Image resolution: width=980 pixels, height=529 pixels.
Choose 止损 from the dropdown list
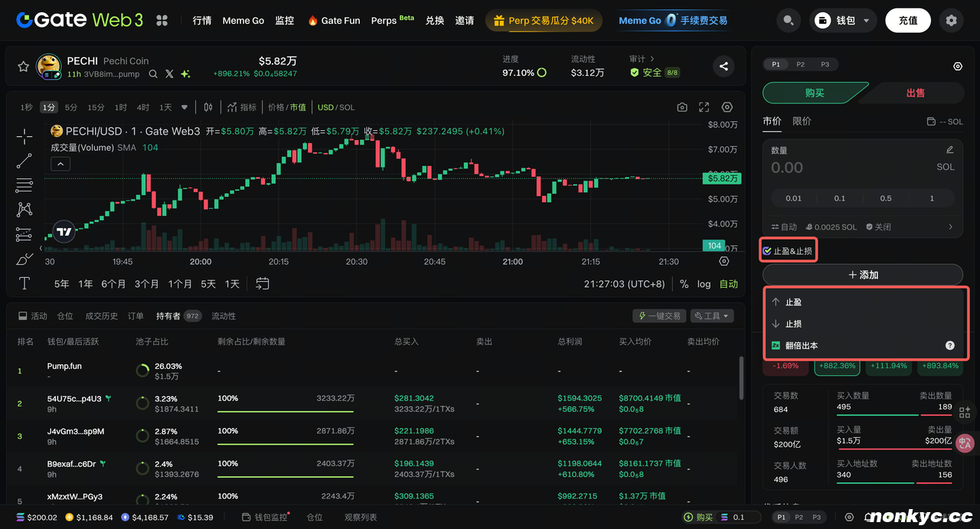[x=863, y=324]
